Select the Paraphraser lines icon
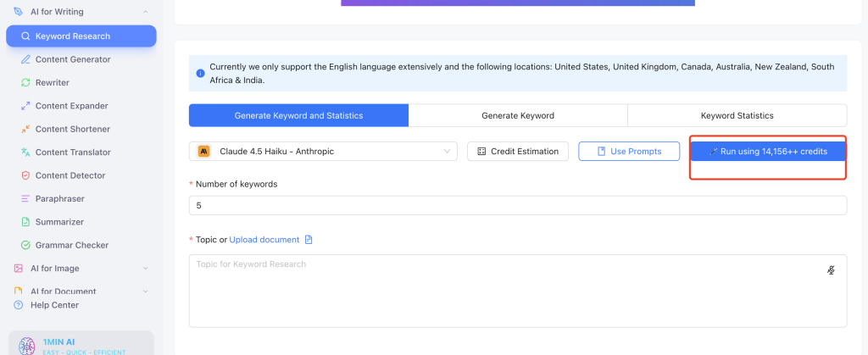This screenshot has width=868, height=355. [x=25, y=198]
